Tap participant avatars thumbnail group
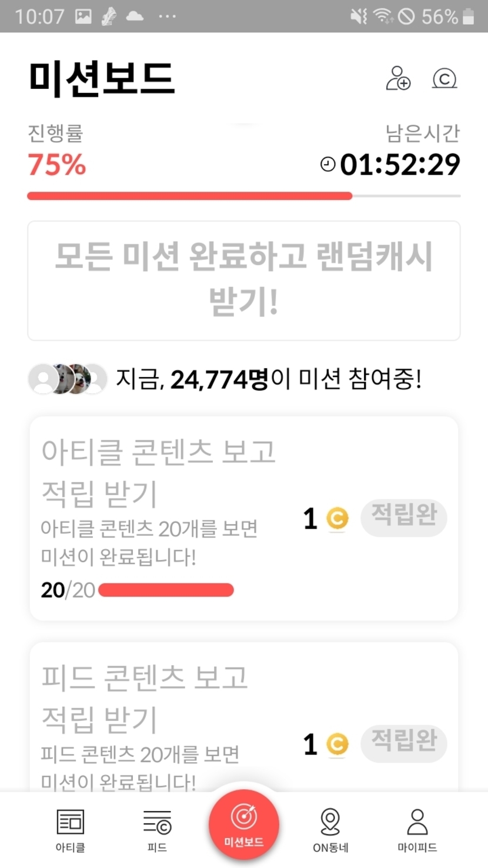 point(68,379)
